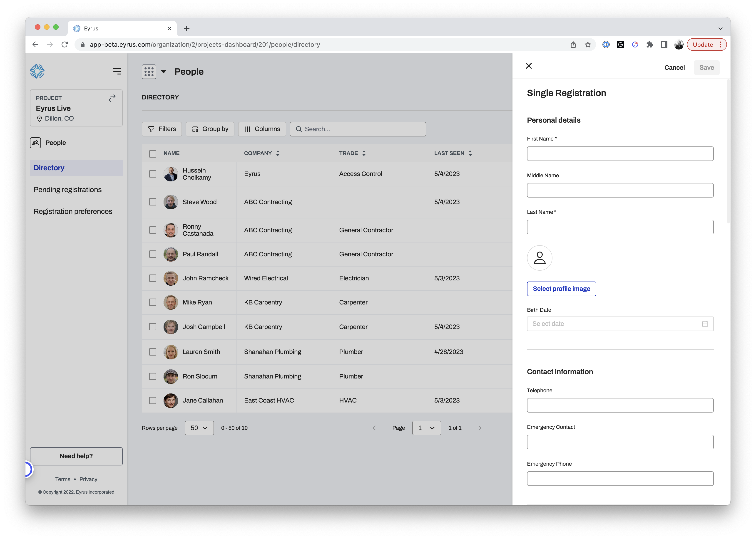Click the Save button

click(706, 67)
